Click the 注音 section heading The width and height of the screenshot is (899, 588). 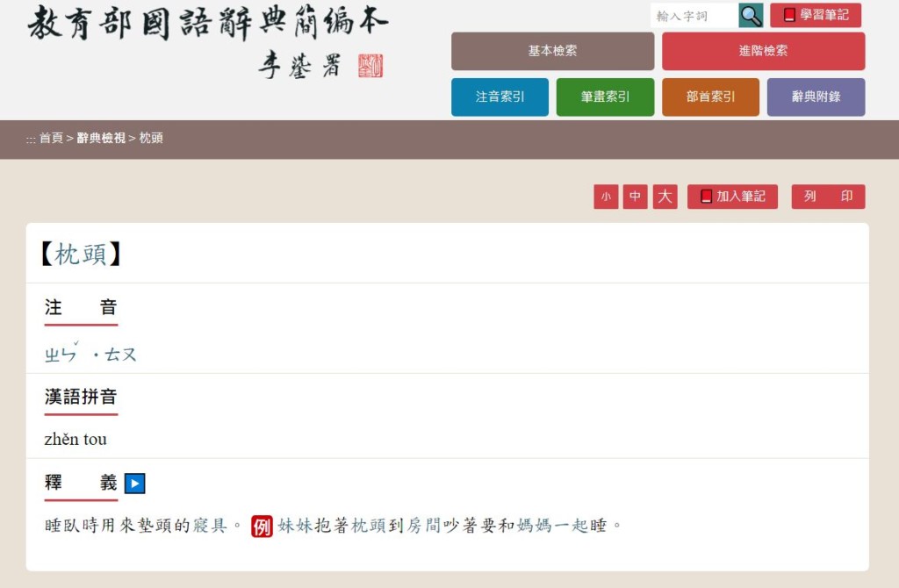81,307
